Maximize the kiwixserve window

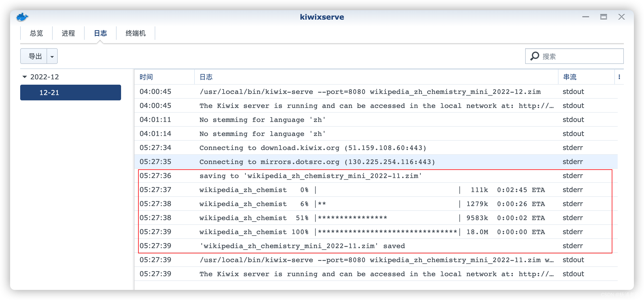(604, 17)
